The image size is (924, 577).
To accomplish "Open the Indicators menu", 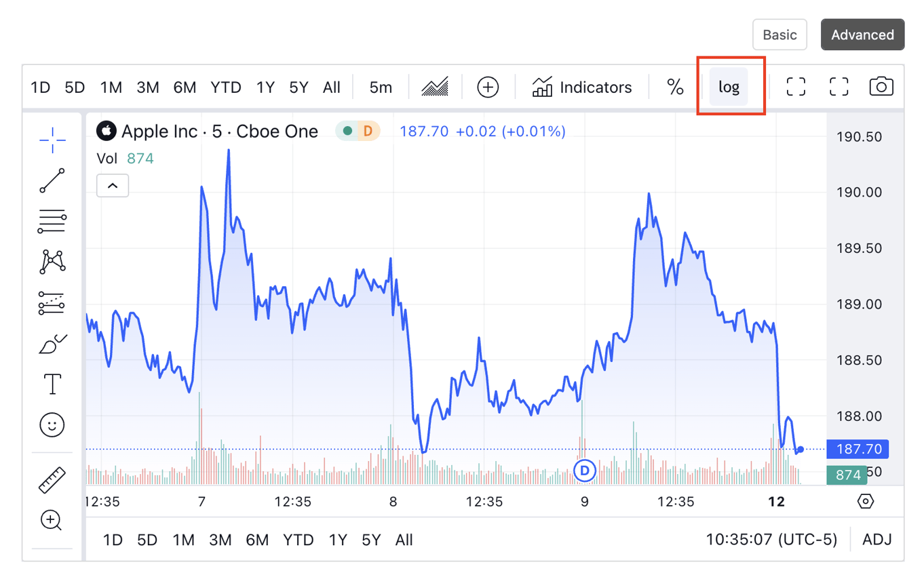I will point(582,87).
